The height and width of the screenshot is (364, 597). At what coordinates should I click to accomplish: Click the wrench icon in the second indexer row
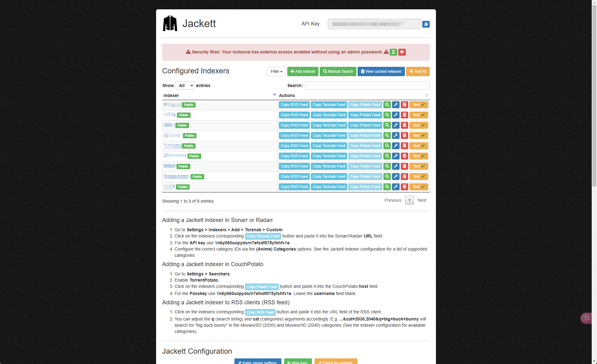(x=396, y=115)
